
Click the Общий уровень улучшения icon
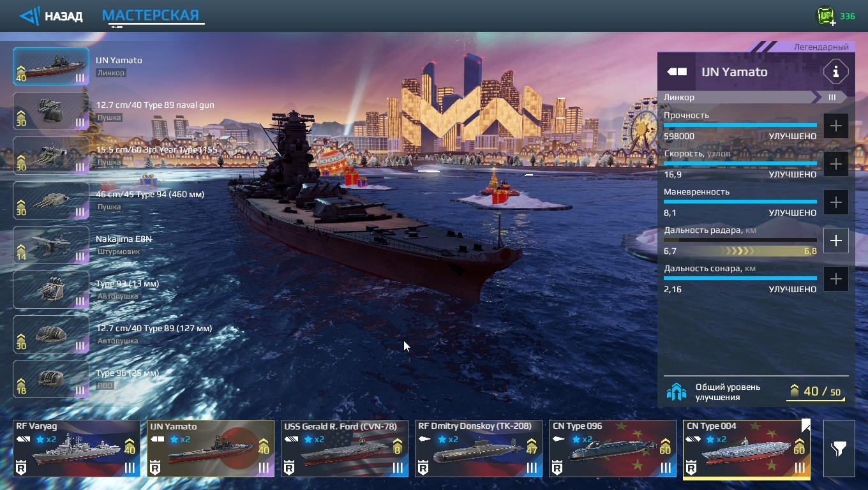pos(676,391)
